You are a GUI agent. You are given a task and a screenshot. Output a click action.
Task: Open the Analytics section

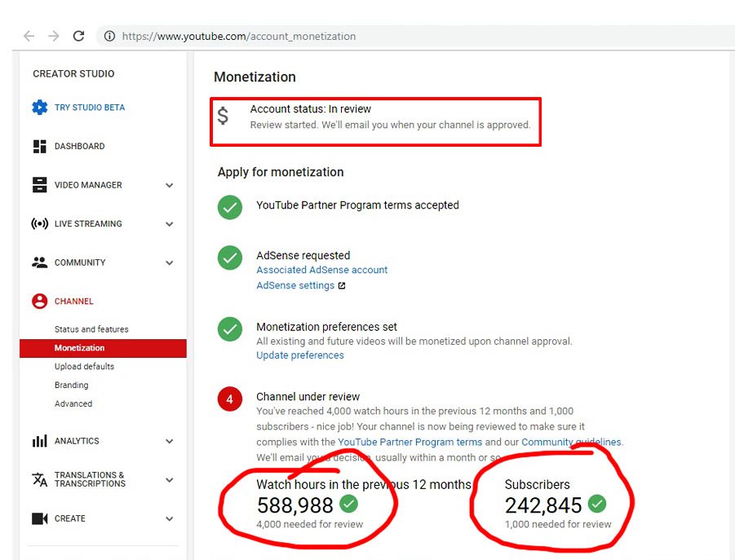pyautogui.click(x=77, y=441)
